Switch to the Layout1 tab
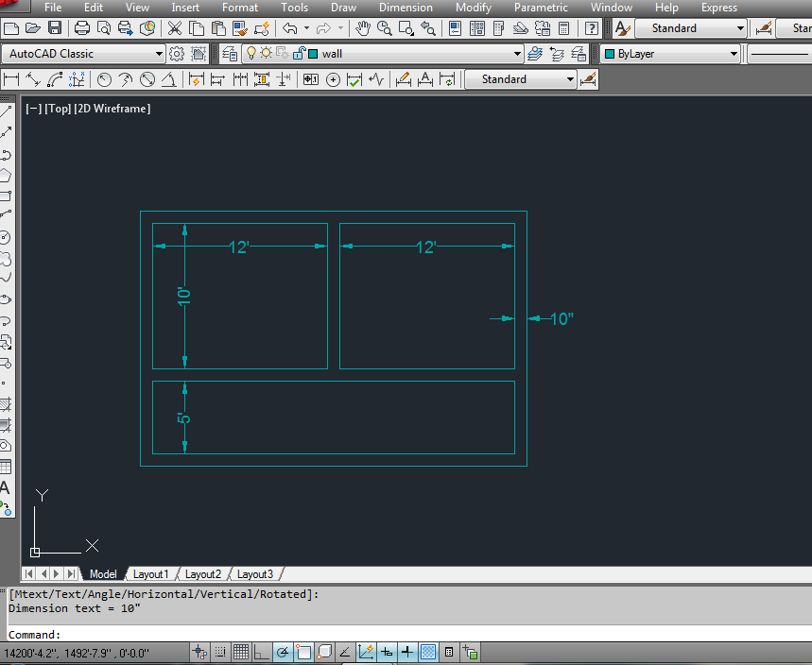Screen dimensions: 812x665 coord(151,573)
